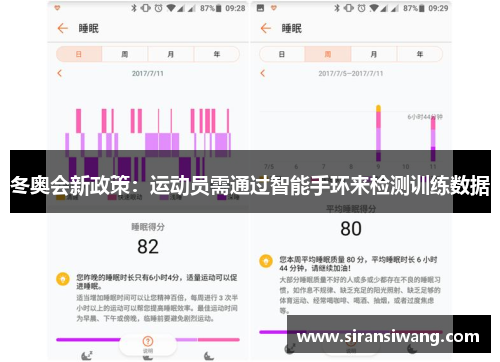Tap the Bluetooth icon in the 09:29 status bar

tap(337, 8)
